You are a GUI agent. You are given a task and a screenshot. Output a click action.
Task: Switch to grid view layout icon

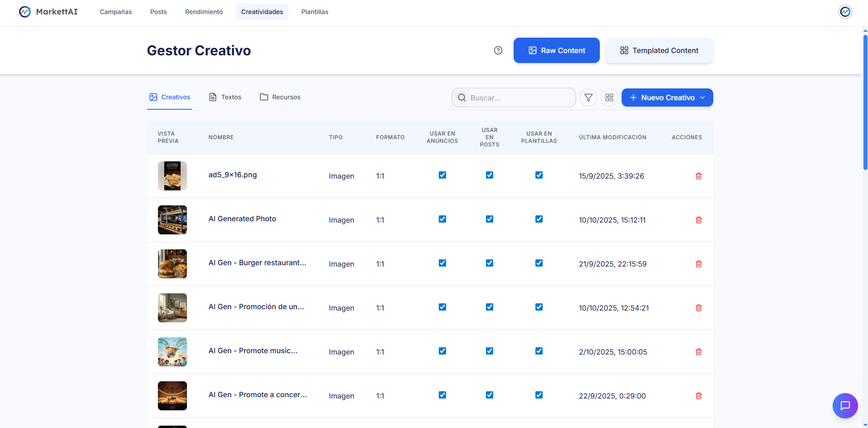tap(609, 97)
